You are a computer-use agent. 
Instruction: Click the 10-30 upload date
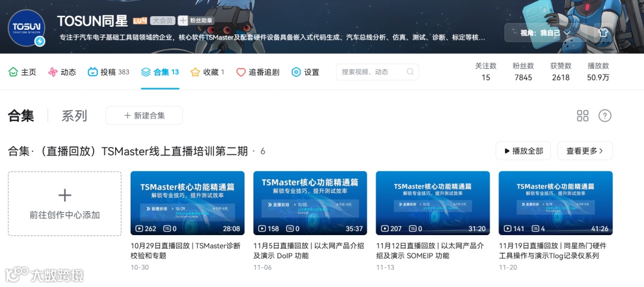[140, 268]
